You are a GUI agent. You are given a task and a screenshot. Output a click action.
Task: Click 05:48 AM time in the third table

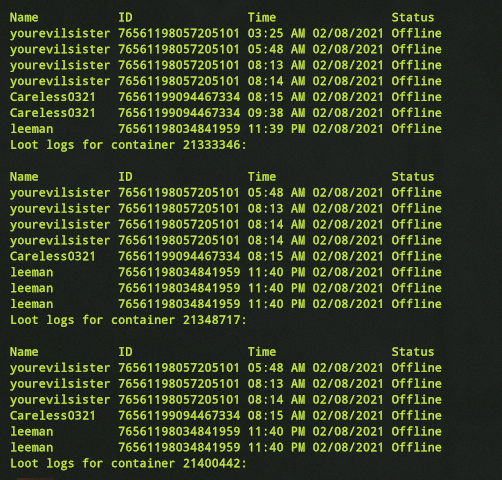[x=276, y=368]
